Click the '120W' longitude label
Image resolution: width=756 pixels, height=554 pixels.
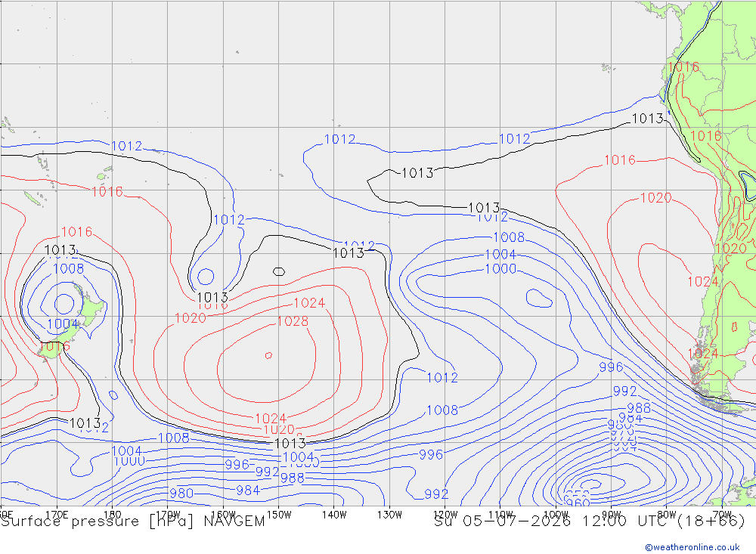tap(445, 515)
